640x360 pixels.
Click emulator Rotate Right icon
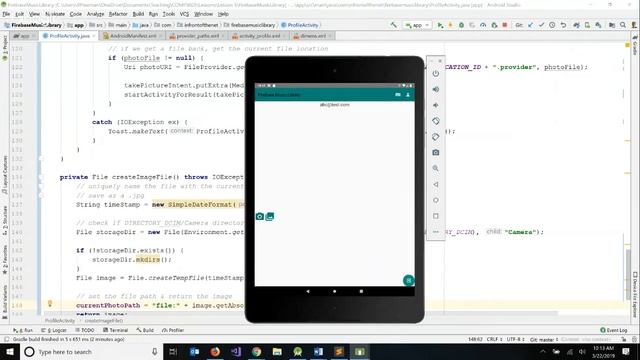pyautogui.click(x=436, y=137)
